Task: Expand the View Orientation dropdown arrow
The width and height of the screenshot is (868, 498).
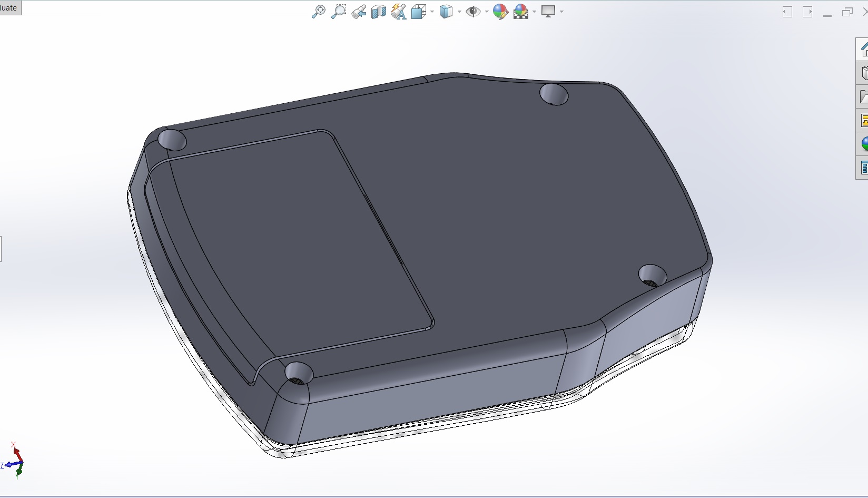Action: pyautogui.click(x=432, y=12)
